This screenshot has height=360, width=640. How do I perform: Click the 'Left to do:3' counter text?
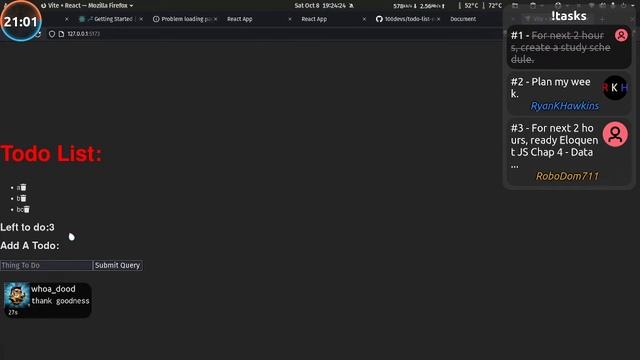pos(27,227)
